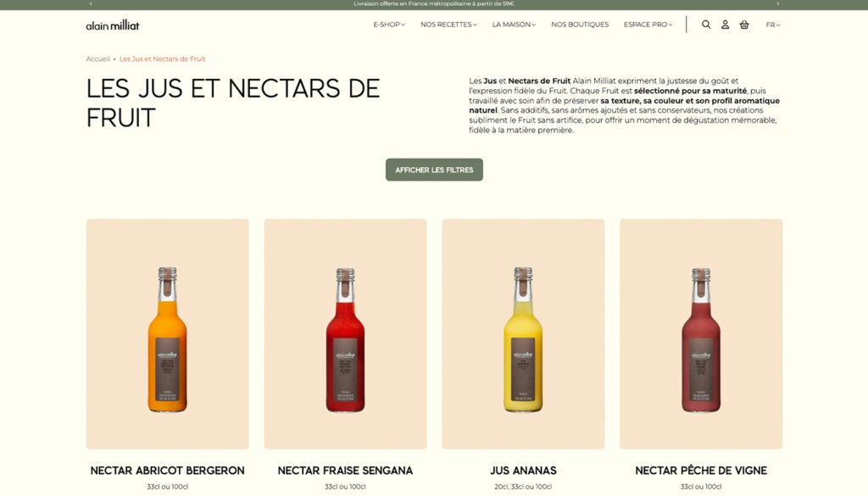Click LES JUS ET NECTARS DE FRUIT heading

point(233,103)
